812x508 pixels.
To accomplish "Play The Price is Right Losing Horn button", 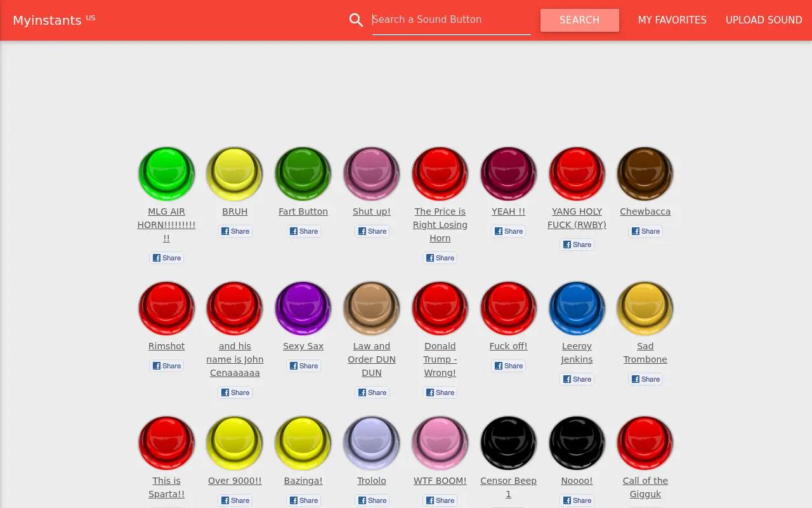I will [440, 173].
